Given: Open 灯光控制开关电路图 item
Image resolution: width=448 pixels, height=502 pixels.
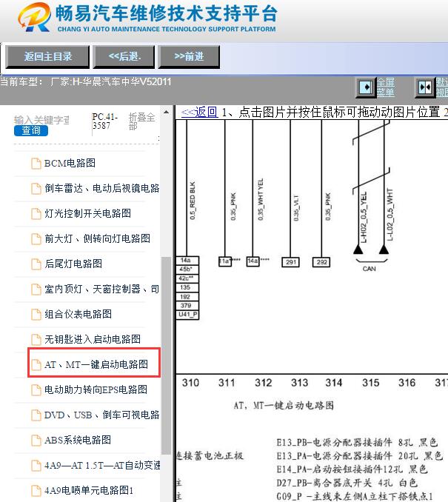Looking at the screenshot, I should coord(87,213).
